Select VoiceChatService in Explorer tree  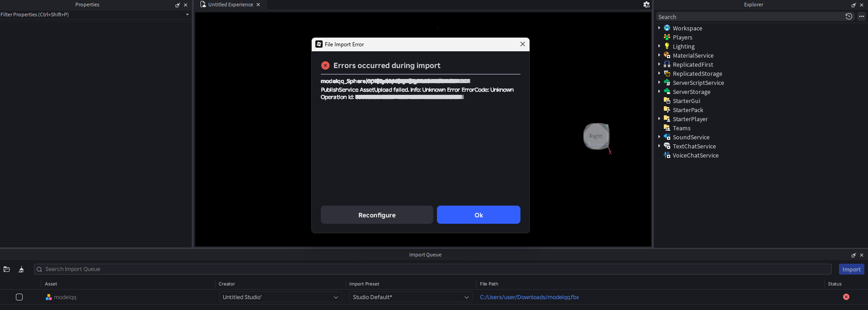(696, 155)
